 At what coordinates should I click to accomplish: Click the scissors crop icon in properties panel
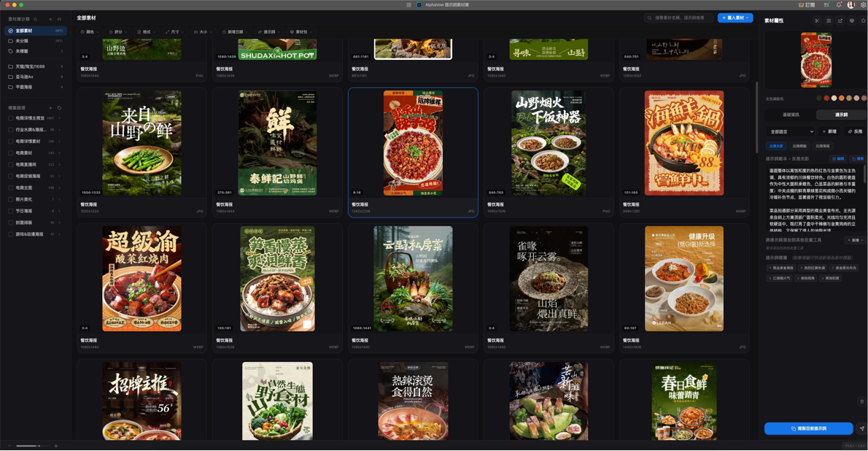(x=817, y=20)
